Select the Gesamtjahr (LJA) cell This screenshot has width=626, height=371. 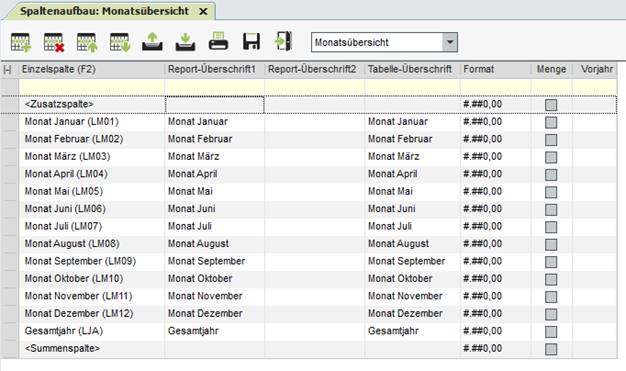[x=91, y=331]
